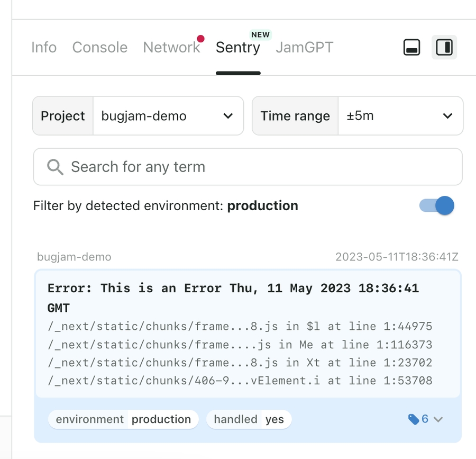Click the blue tag icon showing 6
The image size is (476, 459).
click(x=414, y=419)
